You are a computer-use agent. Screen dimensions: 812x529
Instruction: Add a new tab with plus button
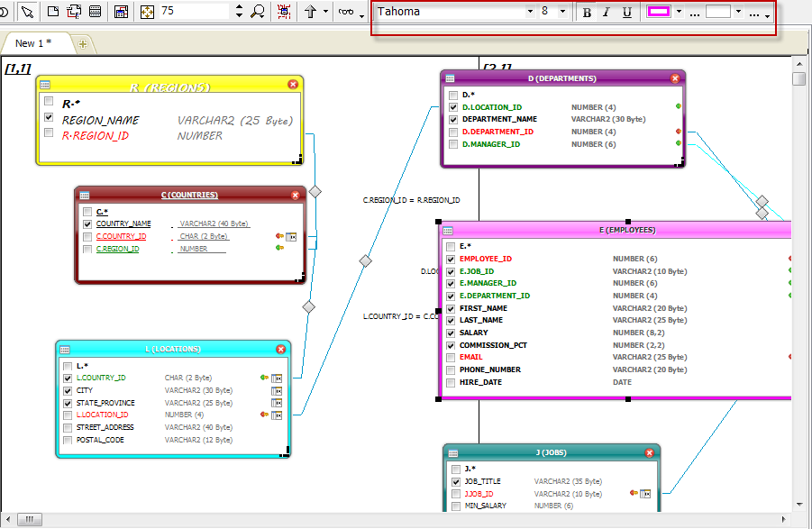(x=83, y=43)
